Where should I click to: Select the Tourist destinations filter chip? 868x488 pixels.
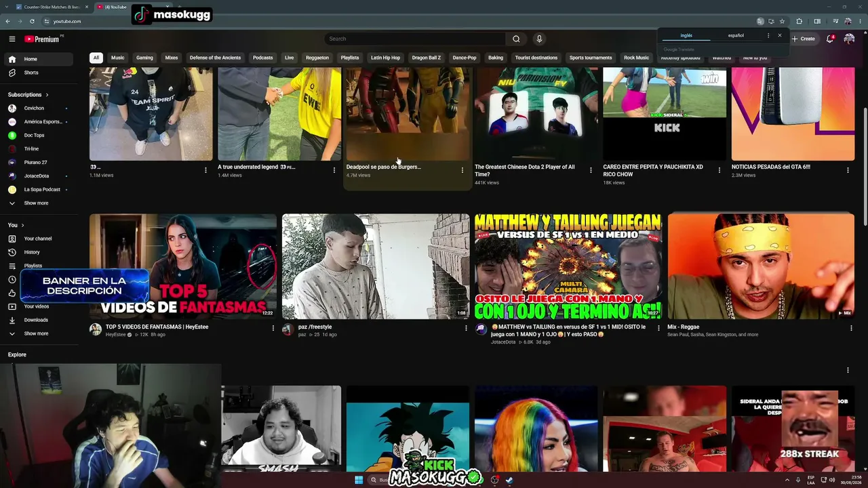pyautogui.click(x=536, y=58)
